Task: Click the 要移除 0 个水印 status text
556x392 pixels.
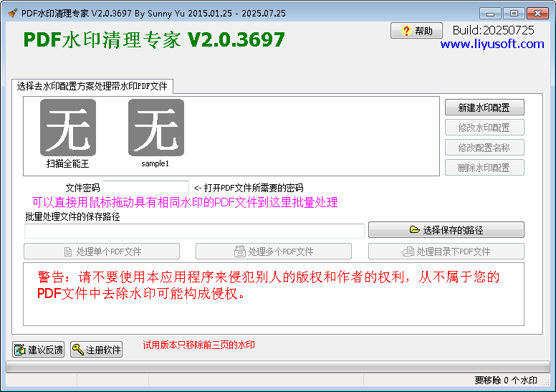Action: pos(506,381)
